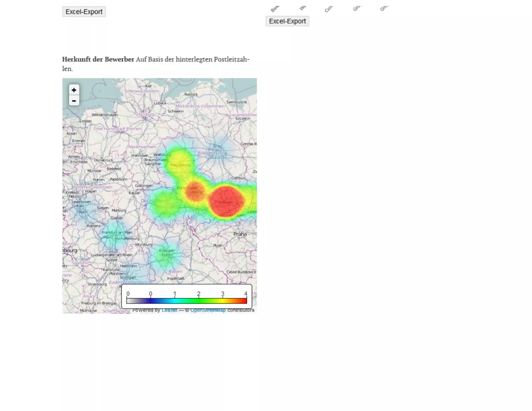Click the Szczecin label on the map
Viewport: 532px width, 411px height.
click(x=243, y=118)
